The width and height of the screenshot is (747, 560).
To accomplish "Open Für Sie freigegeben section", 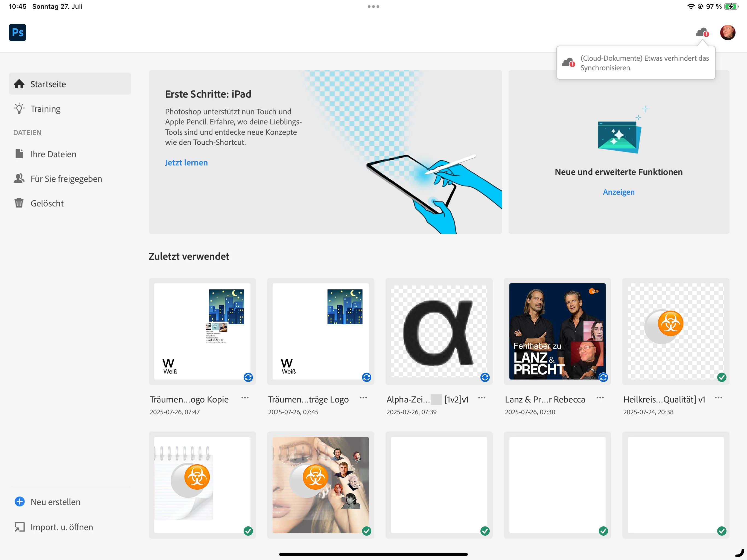I will pyautogui.click(x=66, y=179).
